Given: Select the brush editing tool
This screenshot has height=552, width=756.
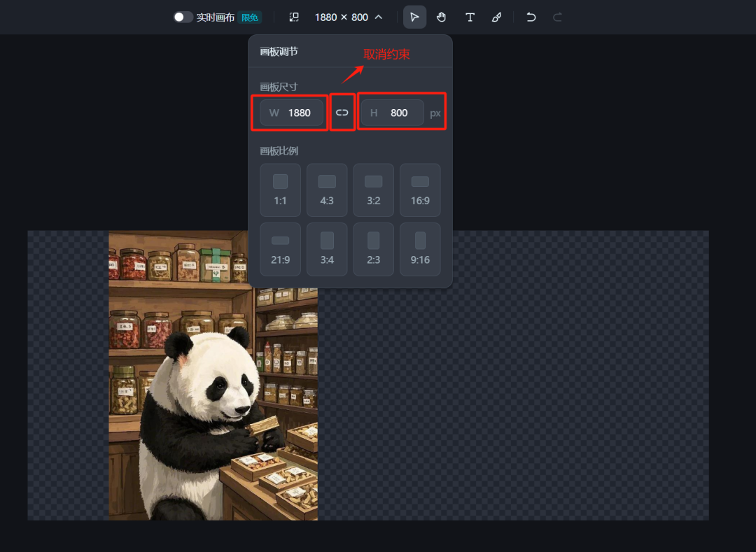Looking at the screenshot, I should 496,17.
